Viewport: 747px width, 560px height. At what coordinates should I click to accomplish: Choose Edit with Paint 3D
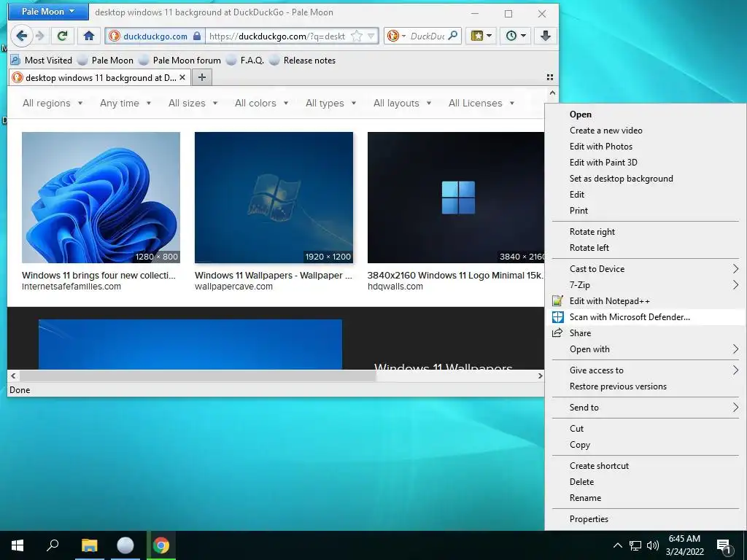click(x=646, y=163)
